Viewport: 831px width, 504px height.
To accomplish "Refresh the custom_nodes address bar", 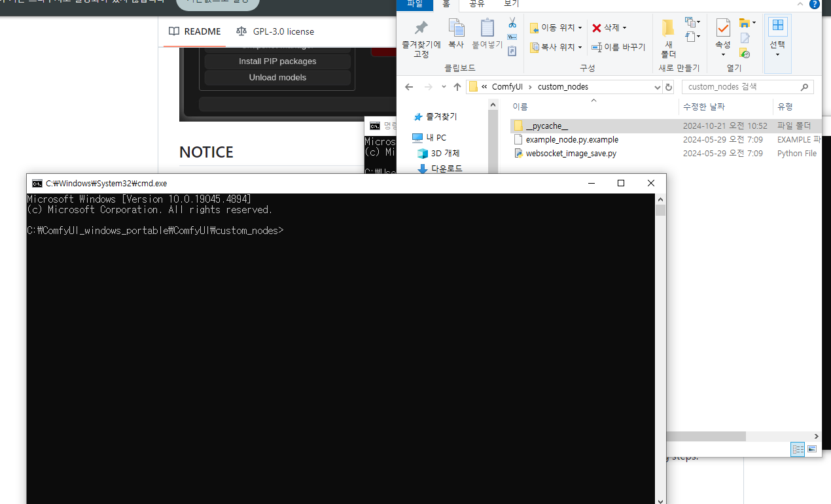I will click(x=669, y=87).
